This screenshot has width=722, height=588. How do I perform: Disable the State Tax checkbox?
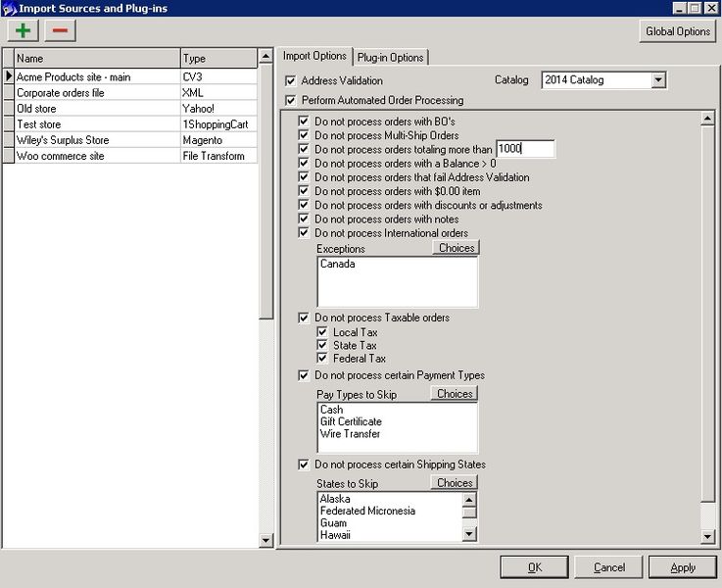pos(322,345)
